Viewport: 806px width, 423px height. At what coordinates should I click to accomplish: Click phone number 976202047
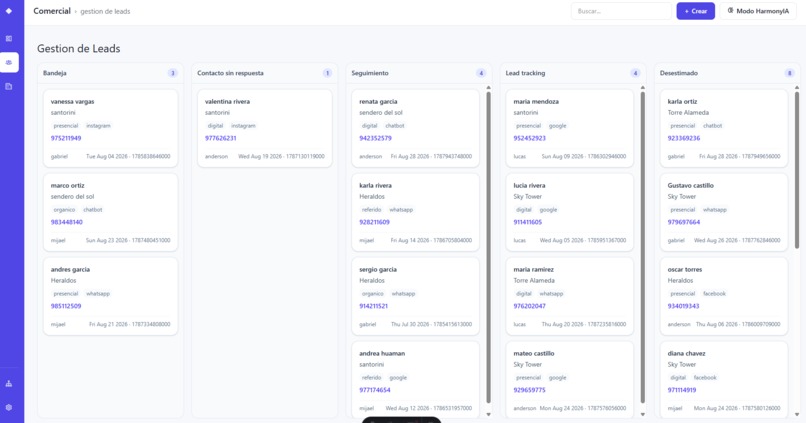pos(529,306)
